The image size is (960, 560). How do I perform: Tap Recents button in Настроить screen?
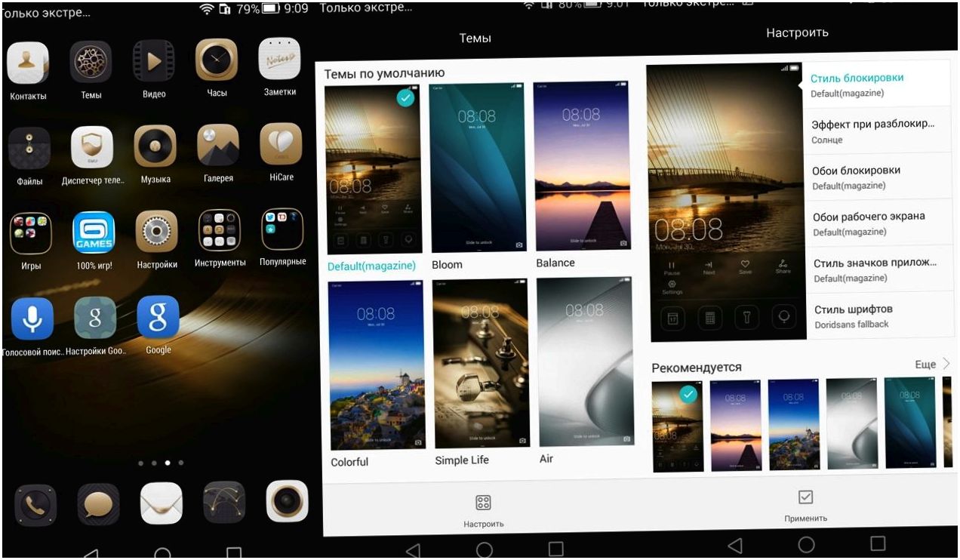pos(877,543)
